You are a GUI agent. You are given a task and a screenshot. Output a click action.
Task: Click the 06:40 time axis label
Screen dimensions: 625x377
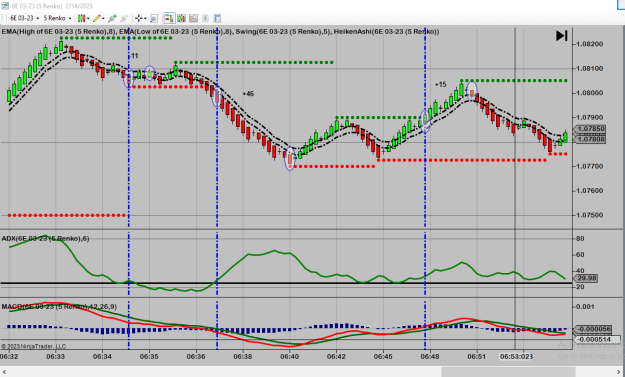[x=289, y=356]
